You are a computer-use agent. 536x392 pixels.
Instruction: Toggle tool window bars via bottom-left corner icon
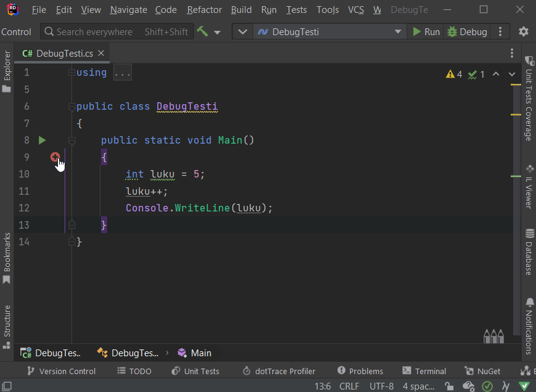tap(7, 386)
